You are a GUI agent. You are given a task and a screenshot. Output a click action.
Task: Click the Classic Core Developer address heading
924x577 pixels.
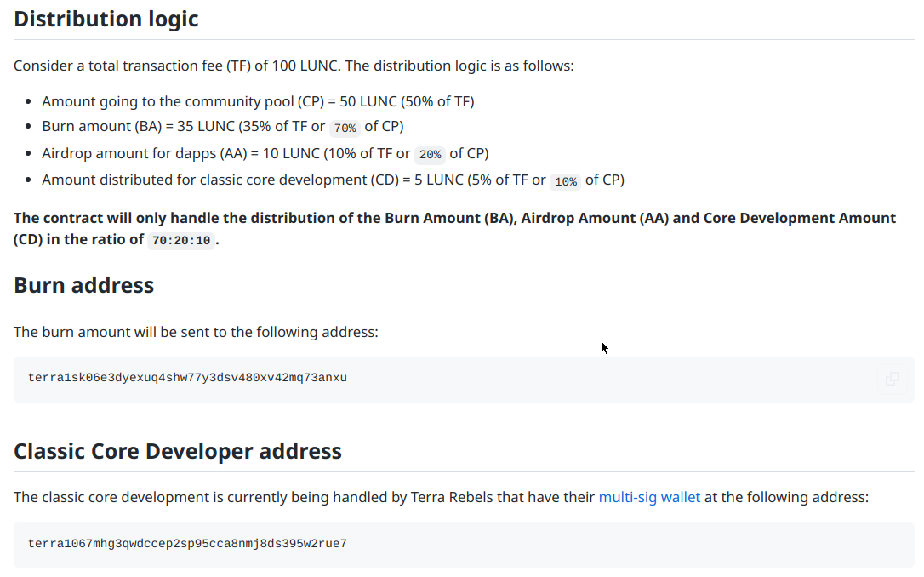pos(178,451)
